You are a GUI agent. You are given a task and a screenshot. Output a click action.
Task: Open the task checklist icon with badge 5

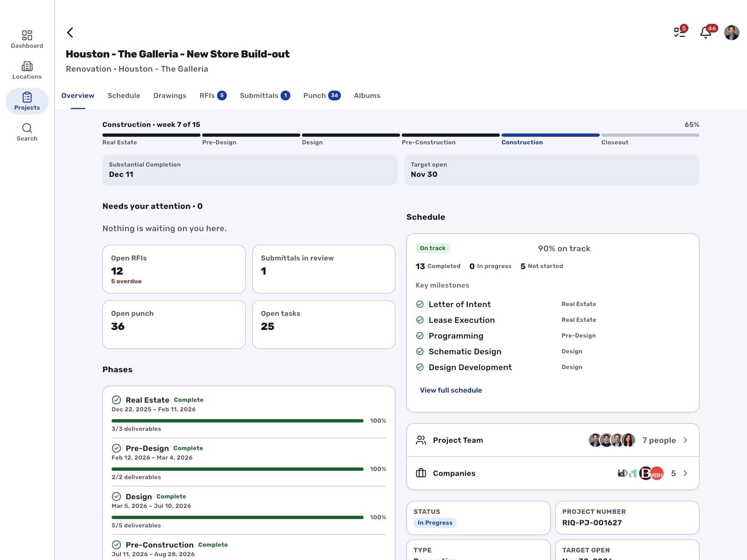(680, 32)
